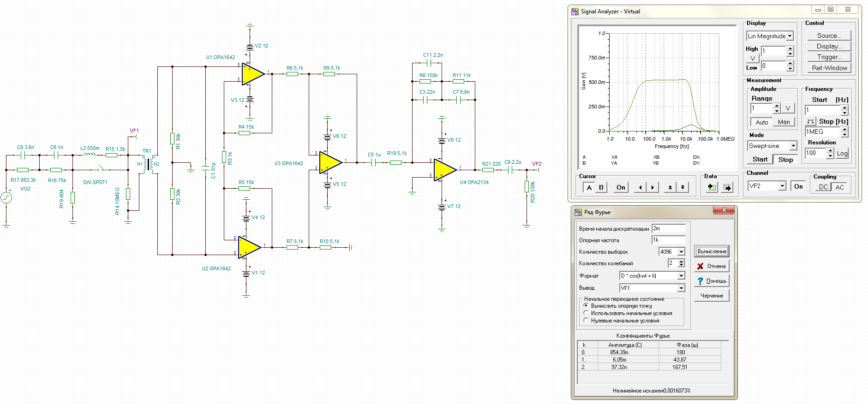Select 'Использовать начальные условия' radio button
The width and height of the screenshot is (868, 405).
pos(586,313)
